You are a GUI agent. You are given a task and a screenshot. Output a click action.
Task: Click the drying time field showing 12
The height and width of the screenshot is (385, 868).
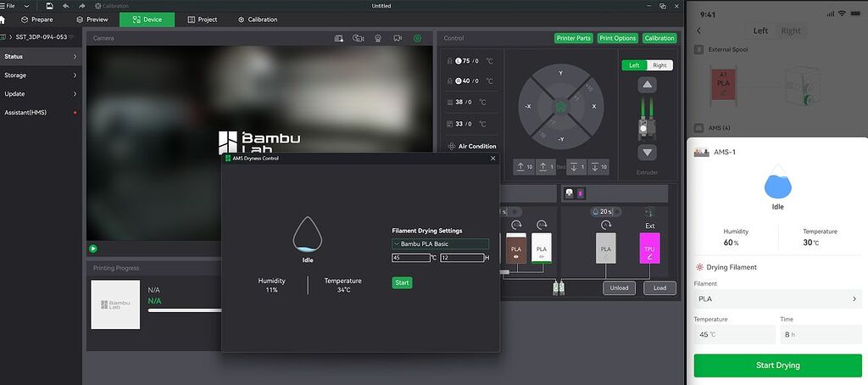point(462,258)
